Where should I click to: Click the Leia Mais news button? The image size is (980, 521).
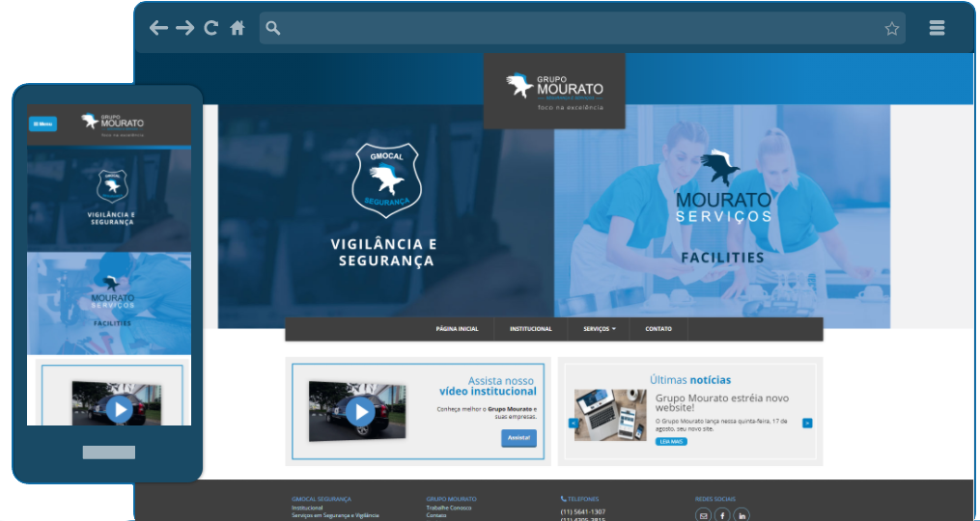[x=671, y=441]
